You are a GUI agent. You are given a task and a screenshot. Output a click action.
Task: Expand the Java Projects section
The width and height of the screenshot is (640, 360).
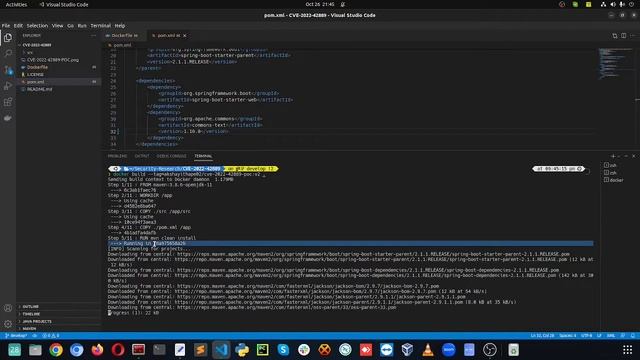click(x=58, y=321)
